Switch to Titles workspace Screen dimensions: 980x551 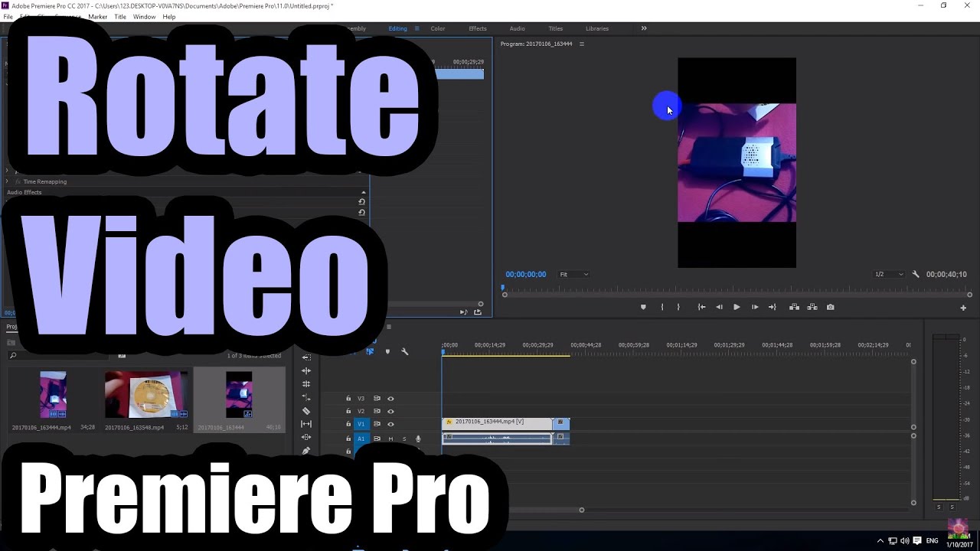click(556, 28)
